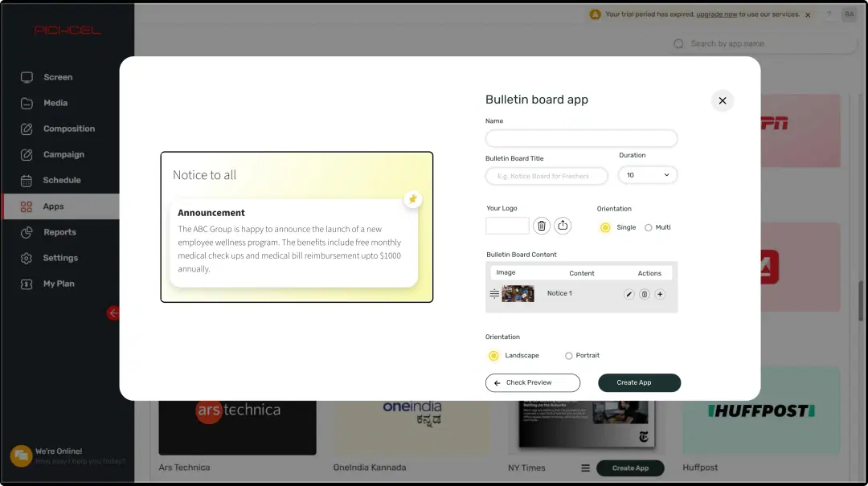Add a new notice with plus icon
The height and width of the screenshot is (486, 868).
[x=659, y=294]
